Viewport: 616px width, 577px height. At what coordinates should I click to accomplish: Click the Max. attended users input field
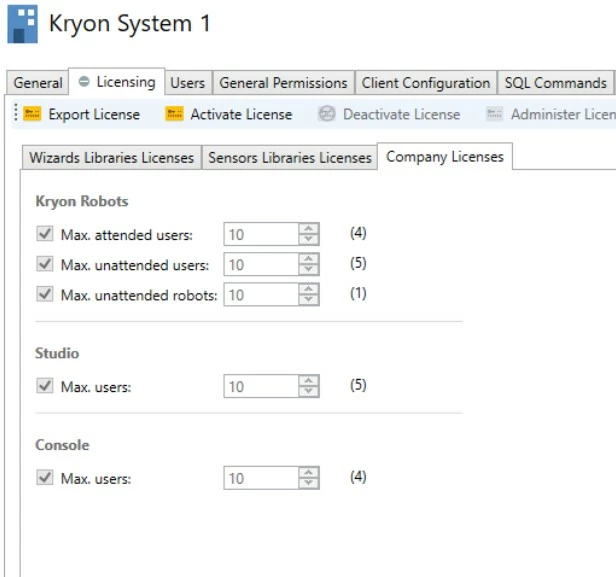pos(261,234)
